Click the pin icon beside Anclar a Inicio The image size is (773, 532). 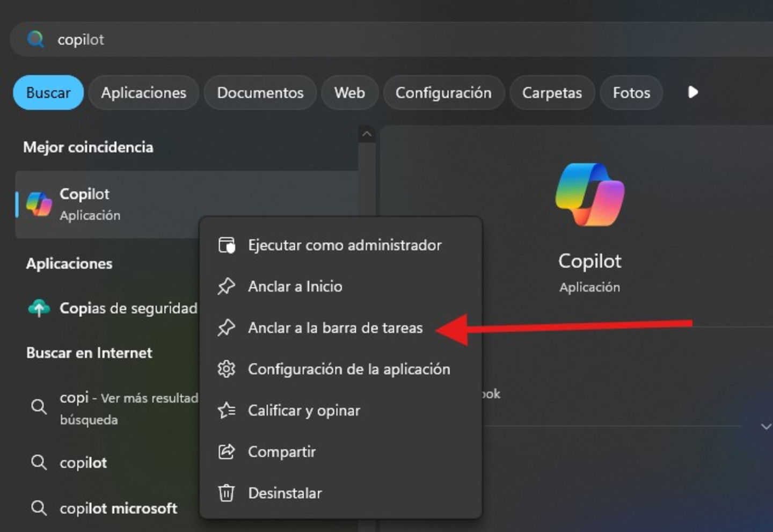pos(226,286)
